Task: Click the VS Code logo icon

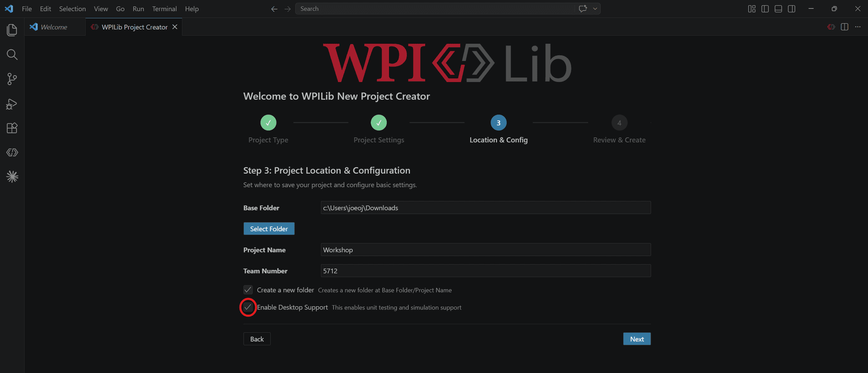Action: click(9, 9)
